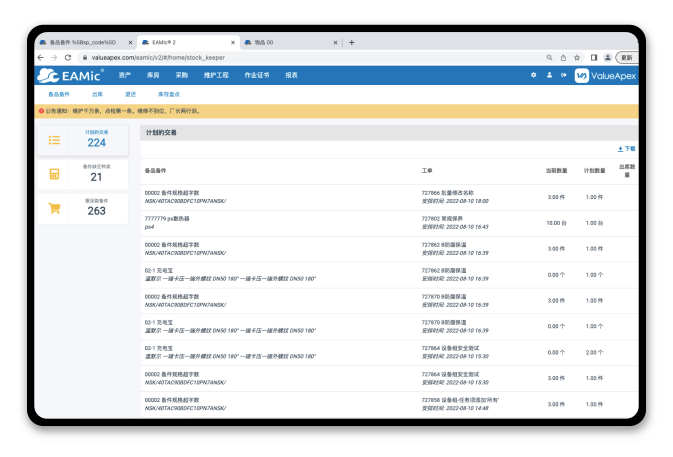The height and width of the screenshot is (457, 673).
Task: Click the shopping cart icon for 需采购备件
Action: 54,207
